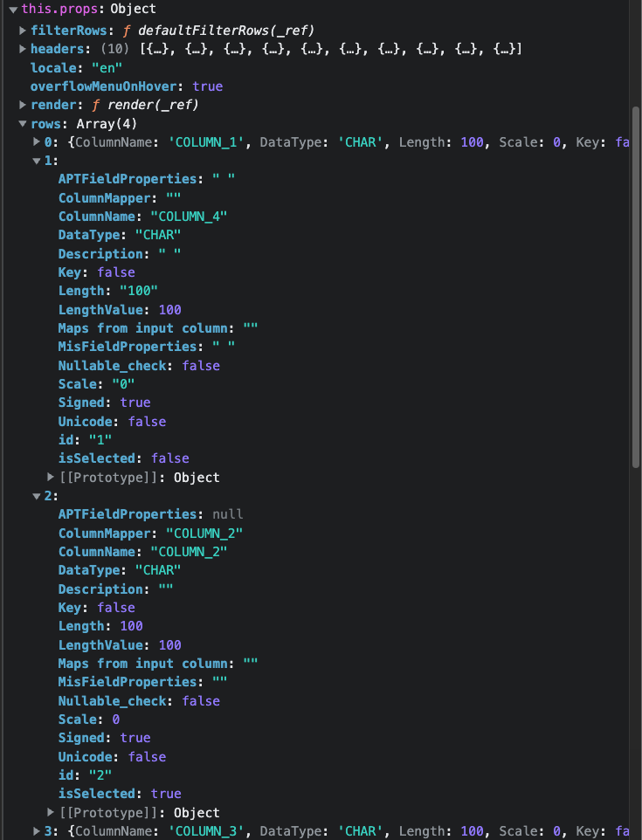Select defaultFilterRows(_ref) function text

226,31
